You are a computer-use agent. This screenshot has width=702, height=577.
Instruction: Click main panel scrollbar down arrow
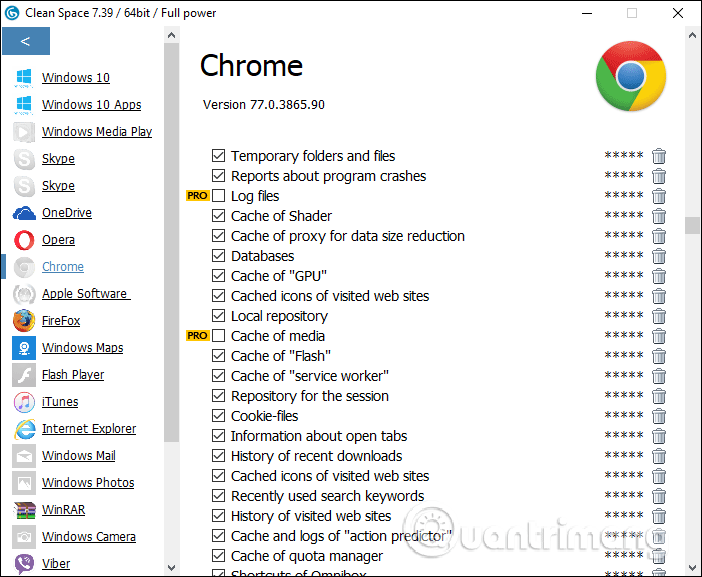(x=692, y=568)
